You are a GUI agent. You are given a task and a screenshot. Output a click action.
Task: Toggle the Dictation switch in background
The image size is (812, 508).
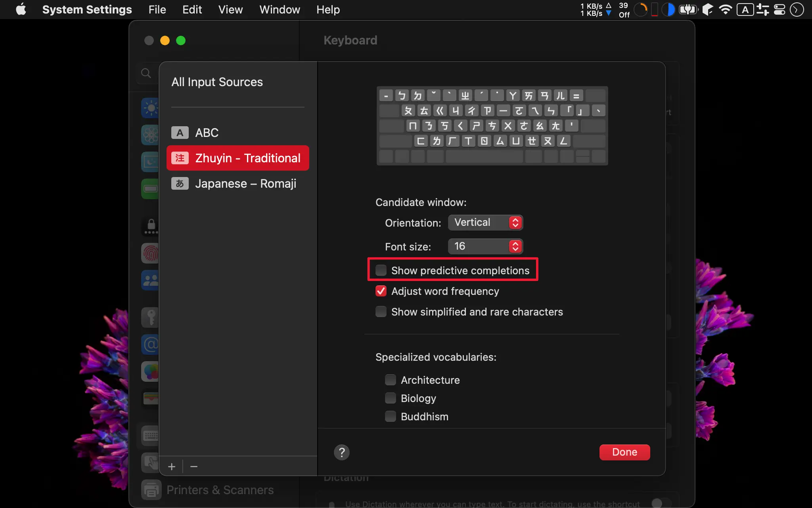click(661, 503)
